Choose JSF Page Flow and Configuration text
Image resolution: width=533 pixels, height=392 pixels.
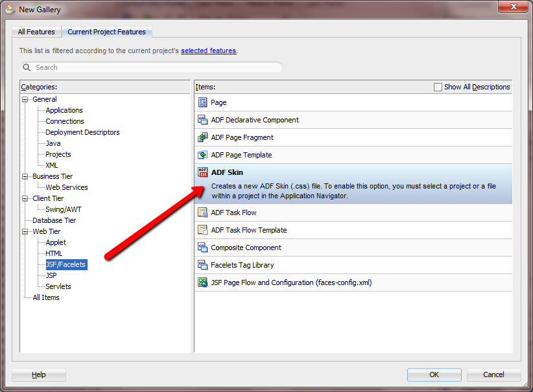[291, 282]
